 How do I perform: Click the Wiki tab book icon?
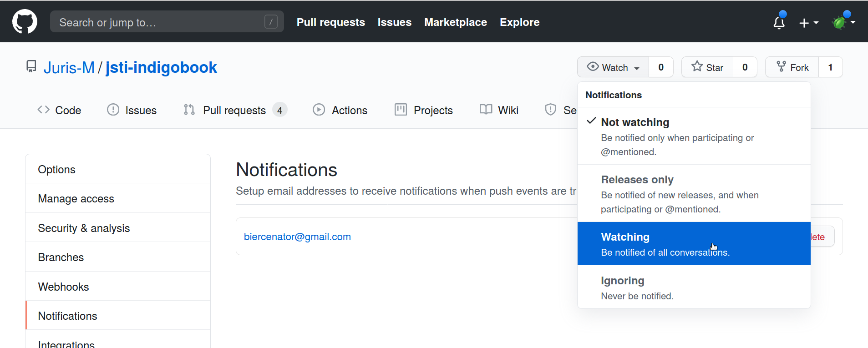[486, 110]
